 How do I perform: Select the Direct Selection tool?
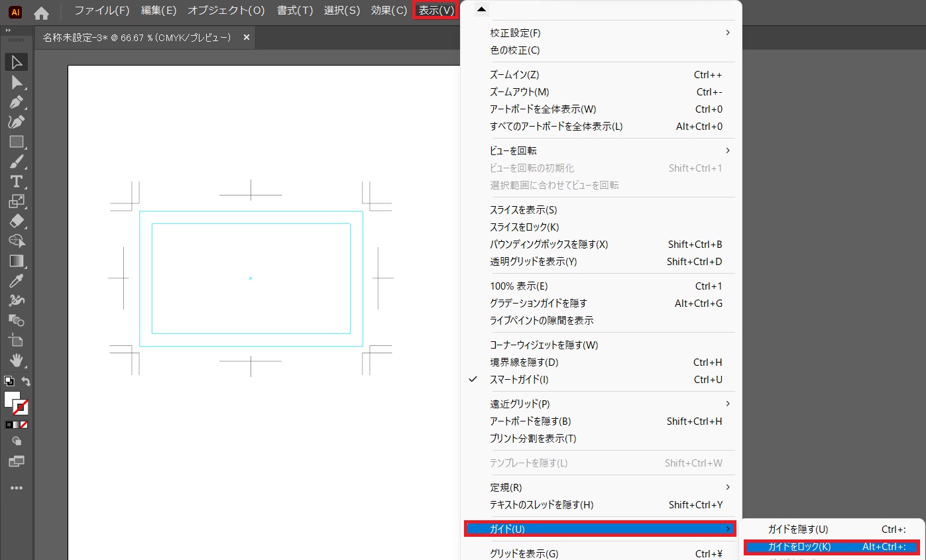17,82
